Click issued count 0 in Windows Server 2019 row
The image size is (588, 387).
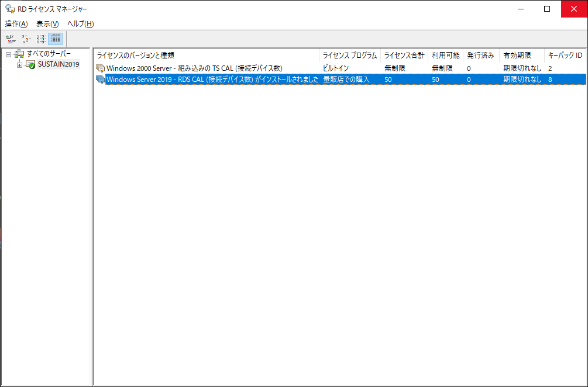pos(469,80)
